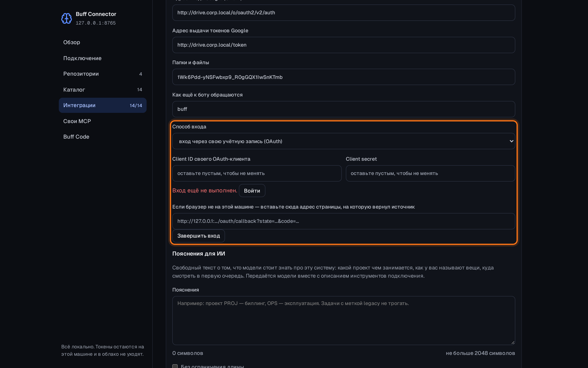
Task: Select the Интеграции sidebar item
Action: [x=102, y=105]
